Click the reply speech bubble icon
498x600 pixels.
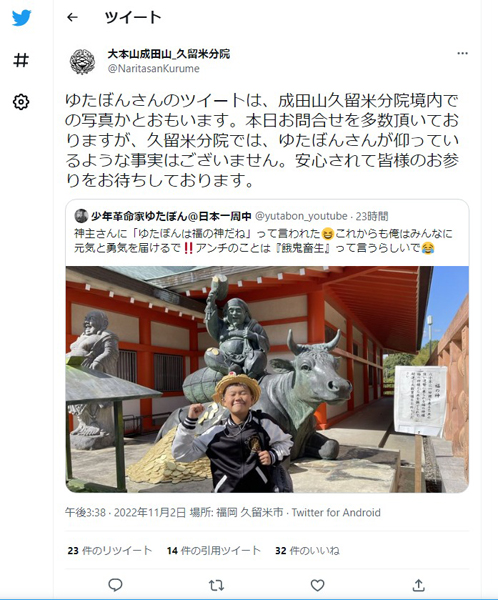click(x=115, y=584)
